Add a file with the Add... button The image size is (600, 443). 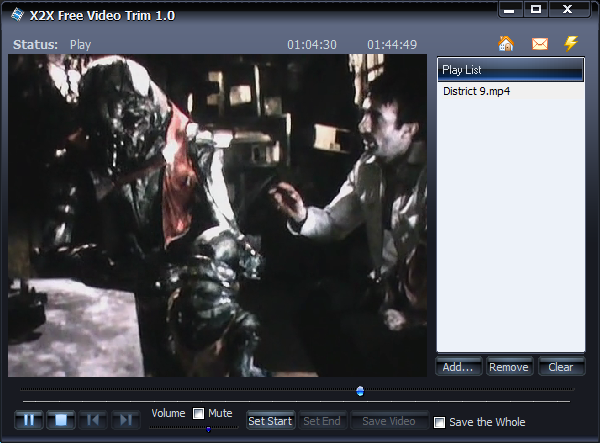pyautogui.click(x=458, y=367)
